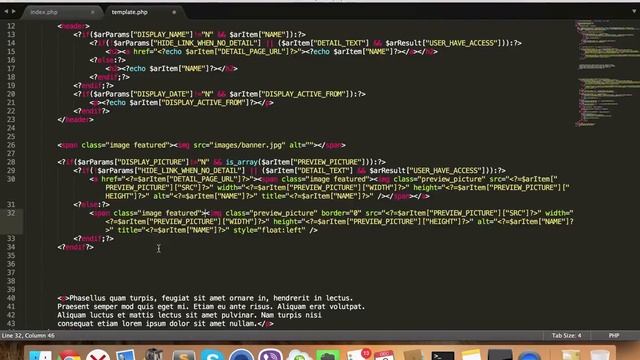
Task: Click line number 40 in the gutter
Action: [x=11, y=298]
